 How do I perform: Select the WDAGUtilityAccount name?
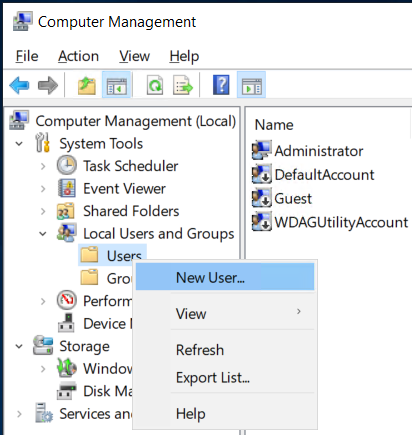[341, 222]
